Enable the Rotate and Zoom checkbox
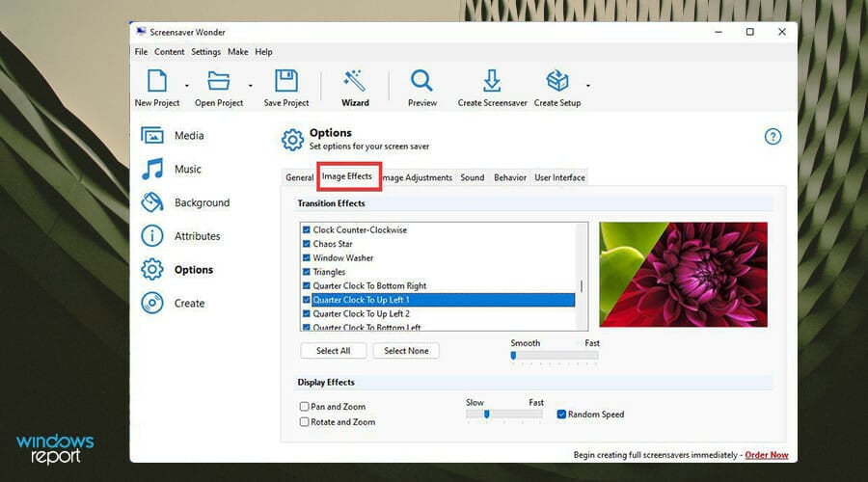The width and height of the screenshot is (868, 482). [x=304, y=421]
